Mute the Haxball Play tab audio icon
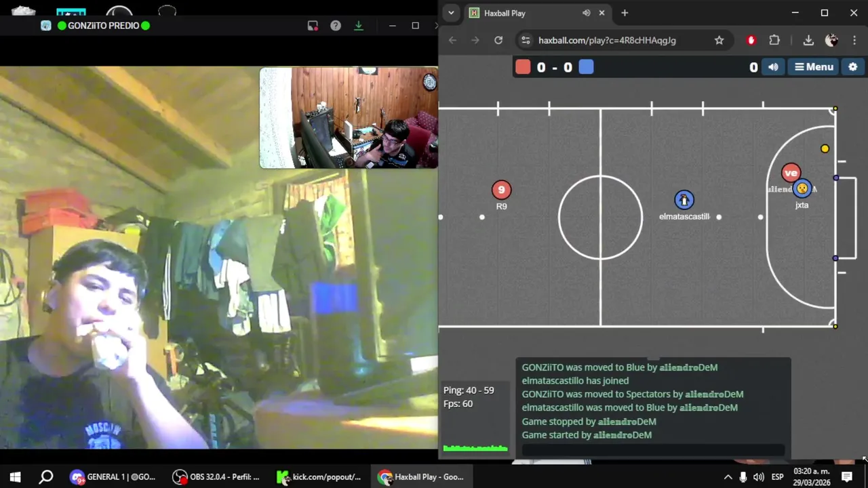The height and width of the screenshot is (488, 868). (586, 13)
